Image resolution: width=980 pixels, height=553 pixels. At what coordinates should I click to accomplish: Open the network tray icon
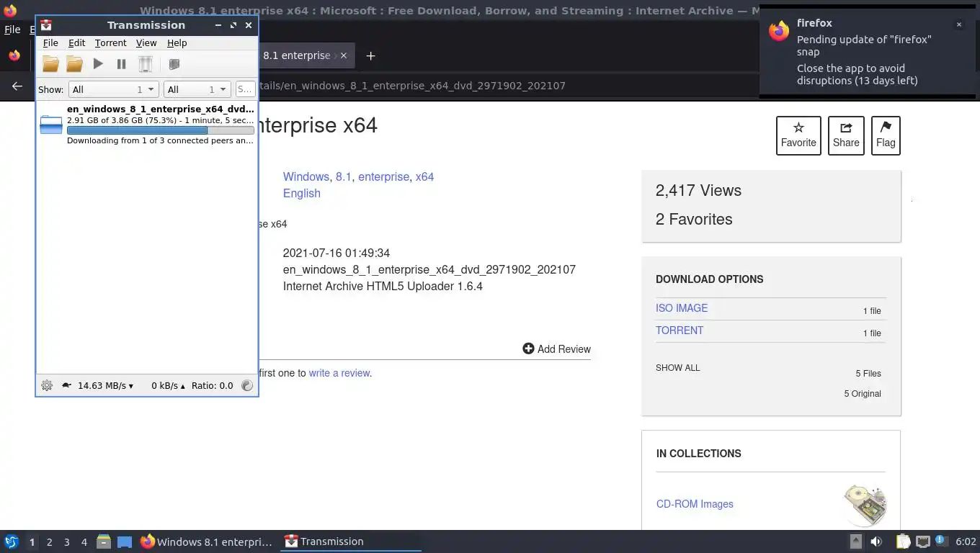pyautogui.click(x=922, y=541)
